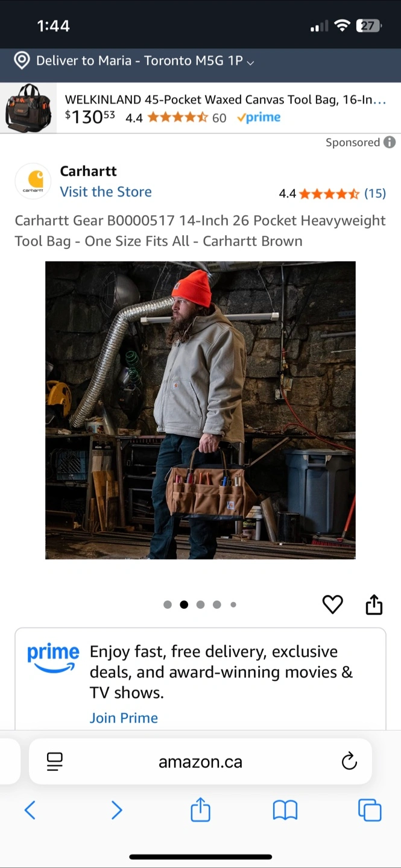Image resolution: width=401 pixels, height=868 pixels.
Task: Open the (15) customer ratings count
Action: 375,193
